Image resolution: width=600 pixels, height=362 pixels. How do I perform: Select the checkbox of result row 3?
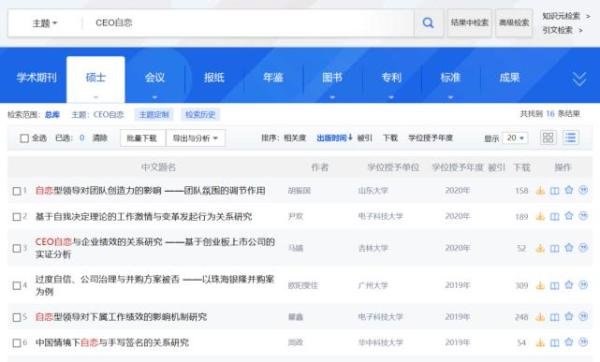(17, 249)
